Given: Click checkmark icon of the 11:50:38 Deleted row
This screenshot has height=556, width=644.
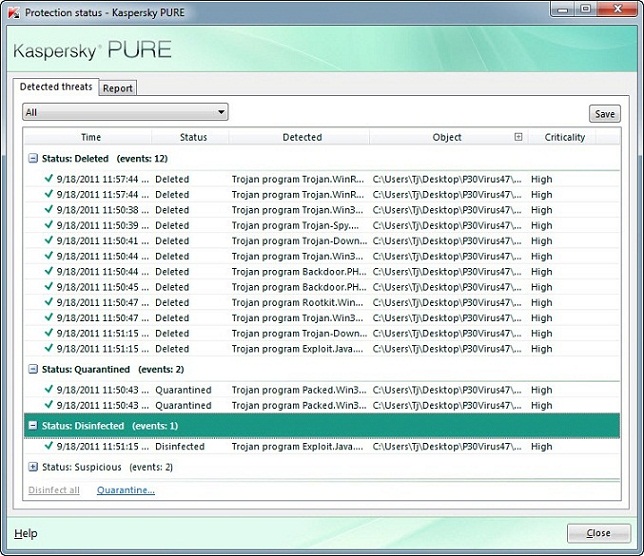Looking at the screenshot, I should tap(49, 209).
